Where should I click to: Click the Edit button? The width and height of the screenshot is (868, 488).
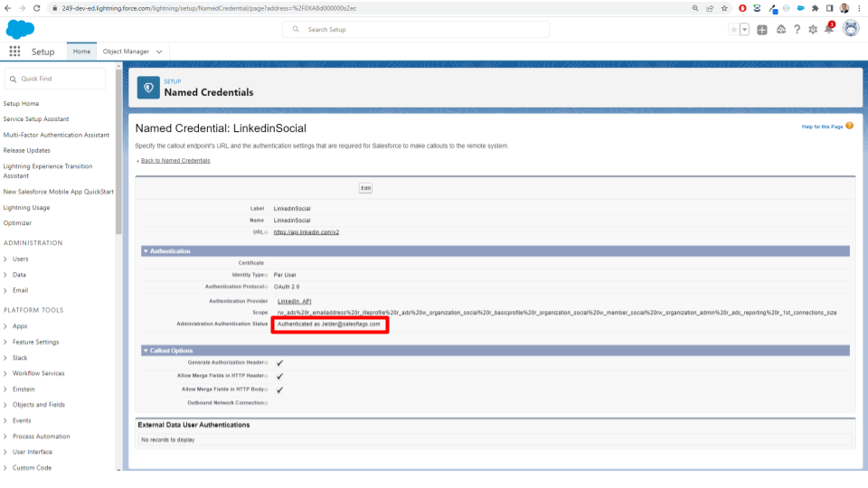[365, 188]
